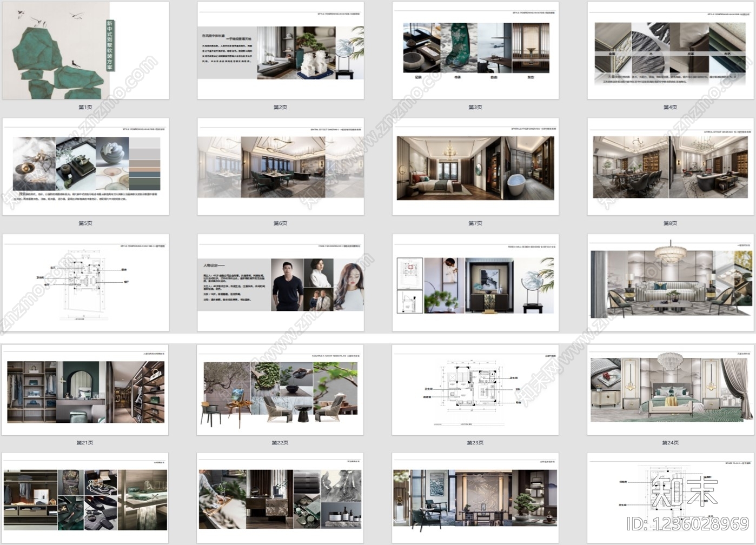Viewport: 756px width, 545px height.
Task: Click the page label 第7页
Action: click(x=475, y=223)
